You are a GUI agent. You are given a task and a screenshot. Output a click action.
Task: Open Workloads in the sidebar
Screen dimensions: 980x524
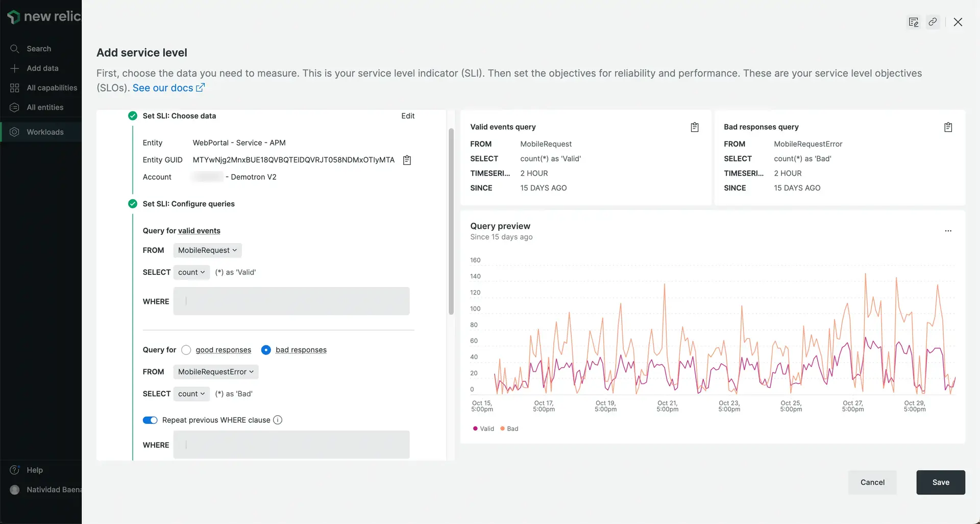(x=45, y=132)
